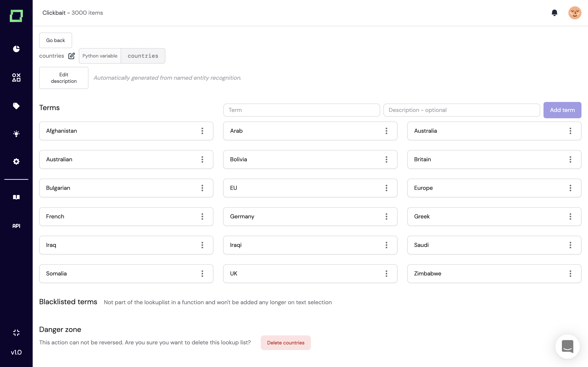Open three-dot menu for Germany term

coord(386,217)
